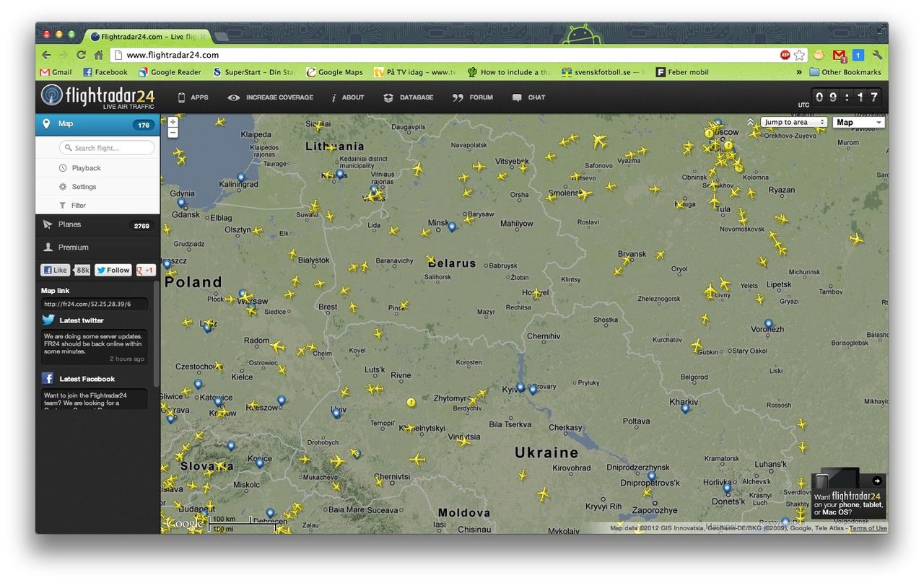Image resolution: width=924 pixels, height=583 pixels.
Task: Open Increase Coverage in the top navigation
Action: (x=270, y=97)
